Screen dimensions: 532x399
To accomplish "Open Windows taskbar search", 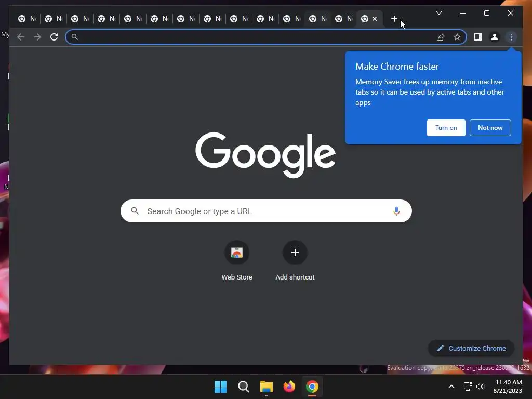I will click(244, 387).
